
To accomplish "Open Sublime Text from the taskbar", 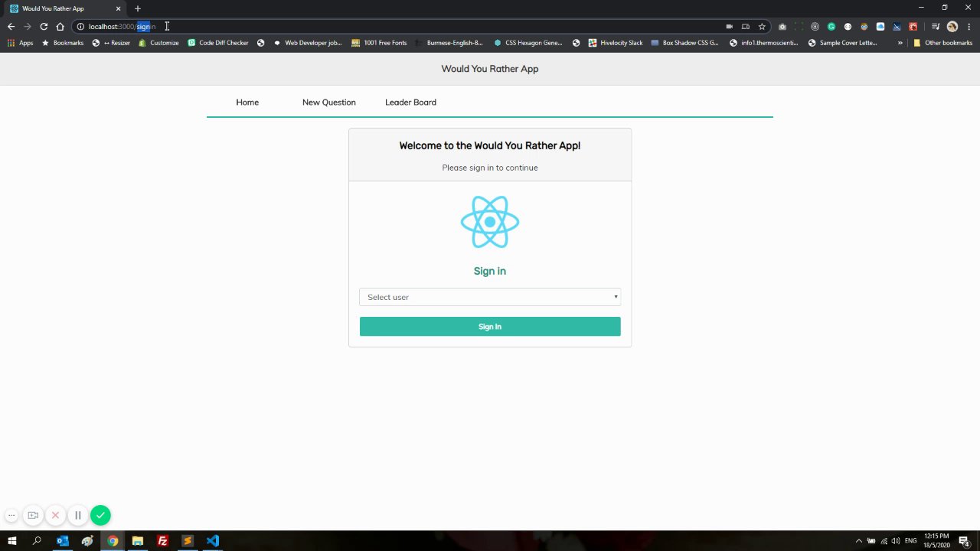I will (188, 541).
